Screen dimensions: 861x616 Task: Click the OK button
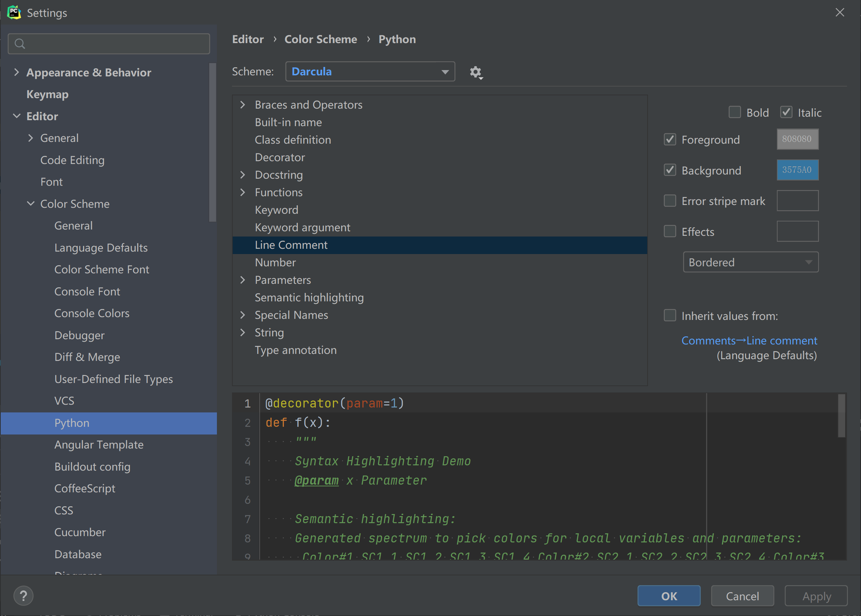click(x=669, y=596)
